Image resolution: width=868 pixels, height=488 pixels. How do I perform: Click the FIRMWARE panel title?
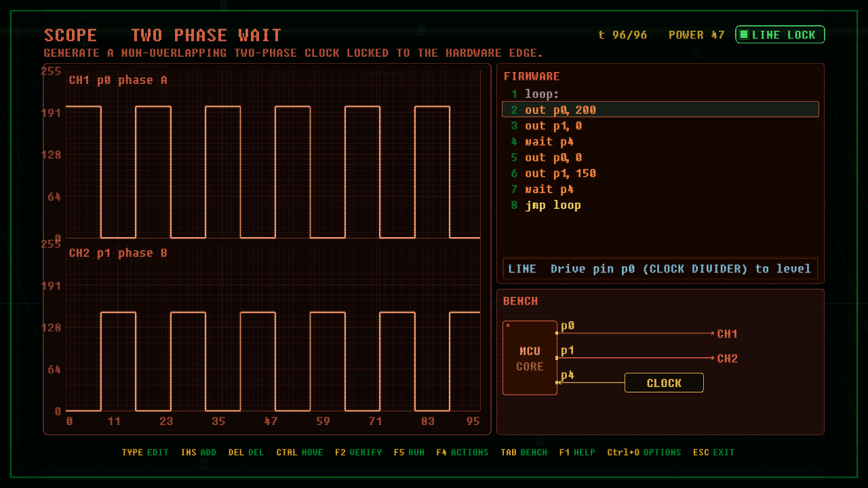pyautogui.click(x=532, y=77)
